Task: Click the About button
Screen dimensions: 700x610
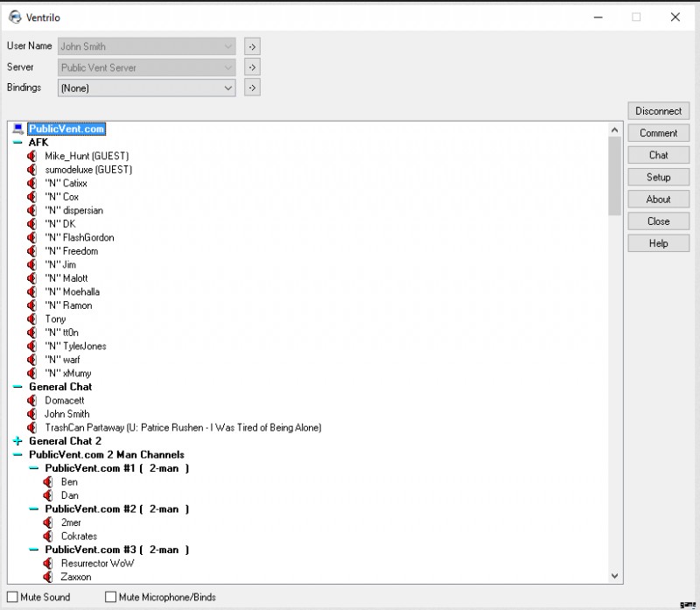Action: tap(659, 200)
